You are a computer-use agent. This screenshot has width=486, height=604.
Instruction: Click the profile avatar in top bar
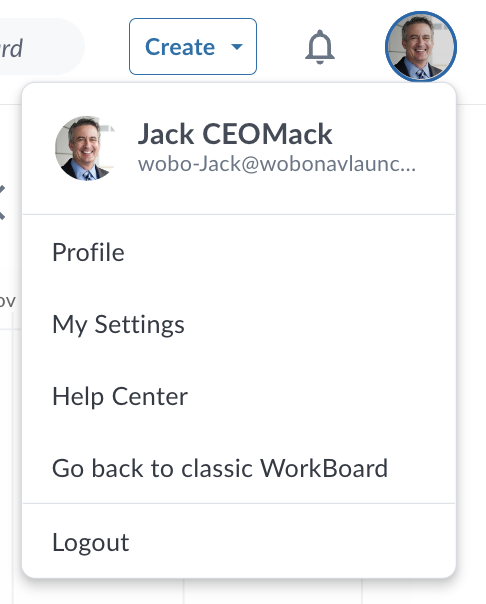(x=421, y=47)
